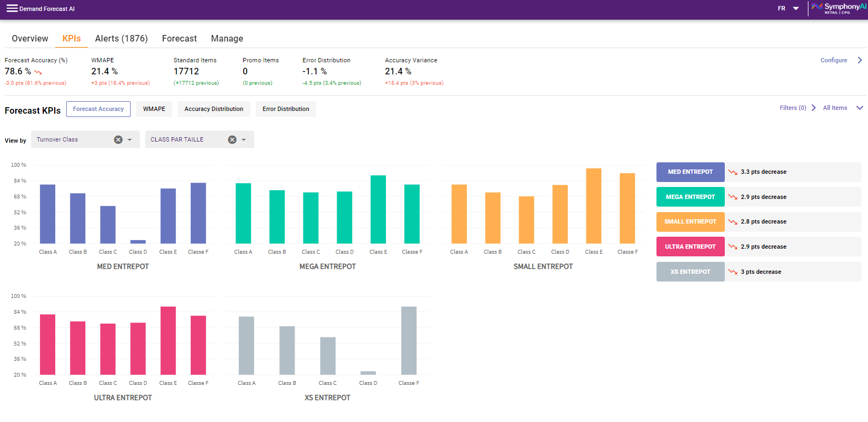
Task: Click the Forecast Accuracy 78.6 % value
Action: coord(18,72)
